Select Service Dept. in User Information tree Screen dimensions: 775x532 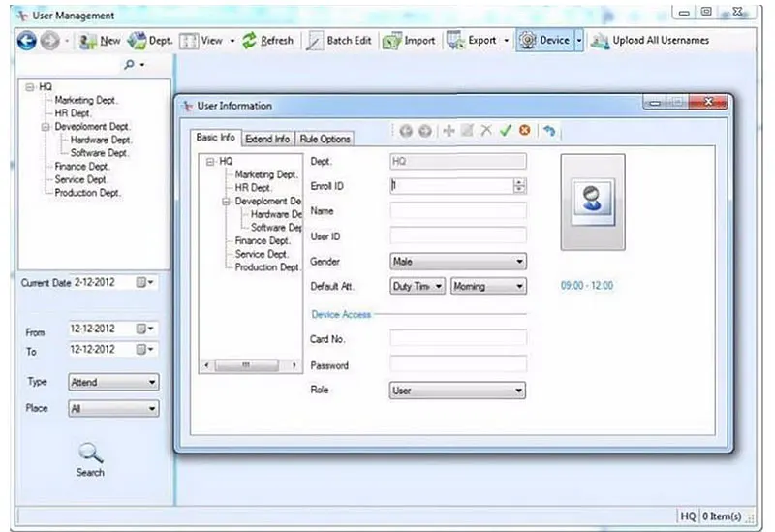pos(262,254)
